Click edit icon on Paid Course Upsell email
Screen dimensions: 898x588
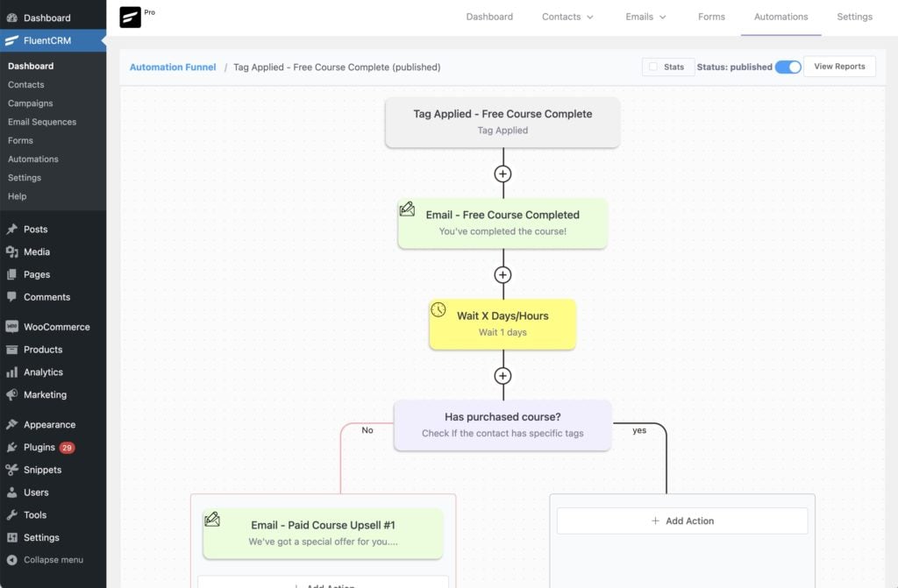[x=212, y=520]
